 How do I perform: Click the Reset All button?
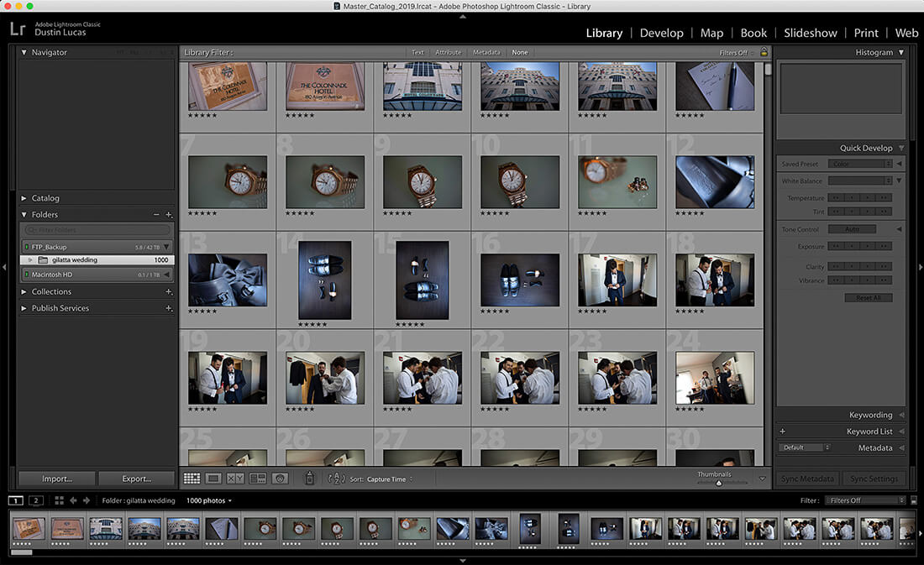point(869,297)
